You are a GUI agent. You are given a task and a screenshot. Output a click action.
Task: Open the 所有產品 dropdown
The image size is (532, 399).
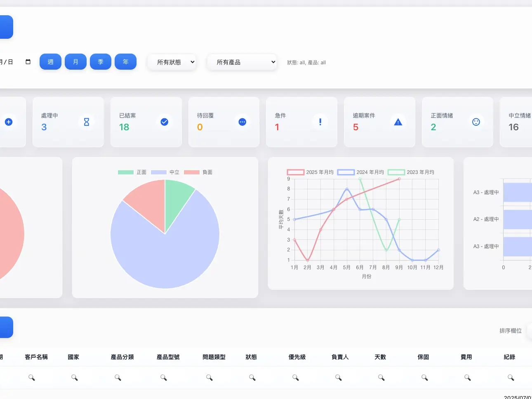[x=242, y=62]
